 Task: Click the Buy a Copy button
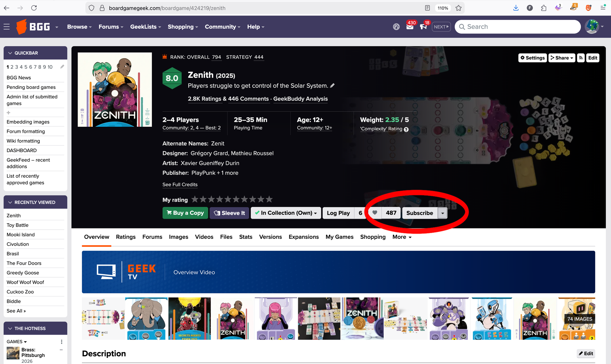click(185, 213)
